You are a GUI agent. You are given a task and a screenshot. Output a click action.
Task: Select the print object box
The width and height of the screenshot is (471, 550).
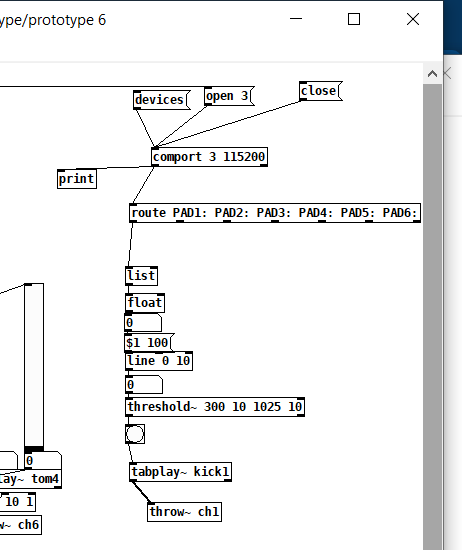tap(77, 179)
